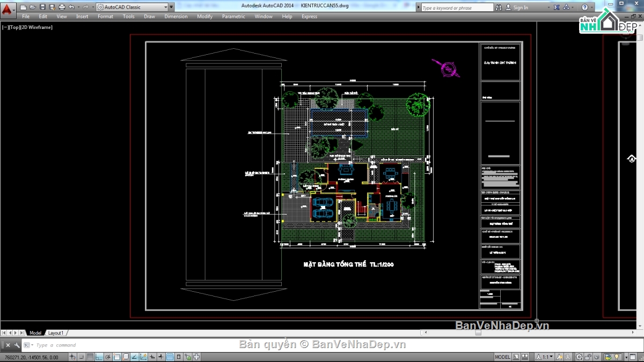
Task: Click the MODEL button in status bar
Action: [502, 356]
